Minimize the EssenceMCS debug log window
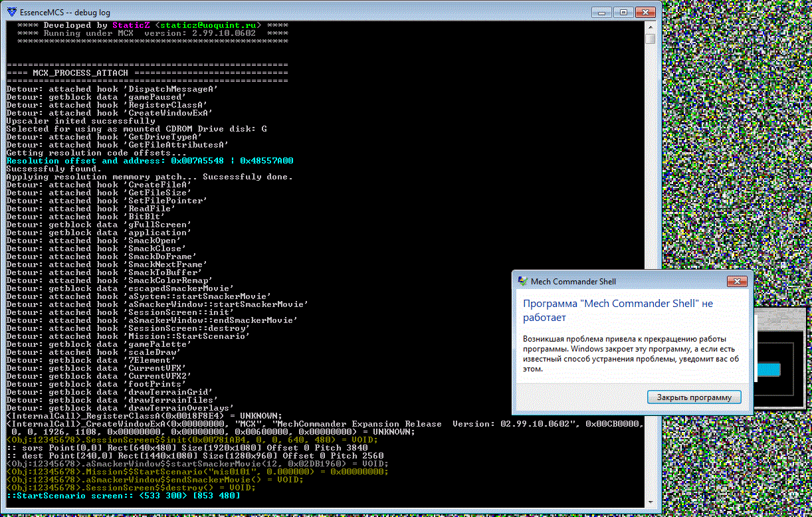812x517 pixels. (602, 11)
